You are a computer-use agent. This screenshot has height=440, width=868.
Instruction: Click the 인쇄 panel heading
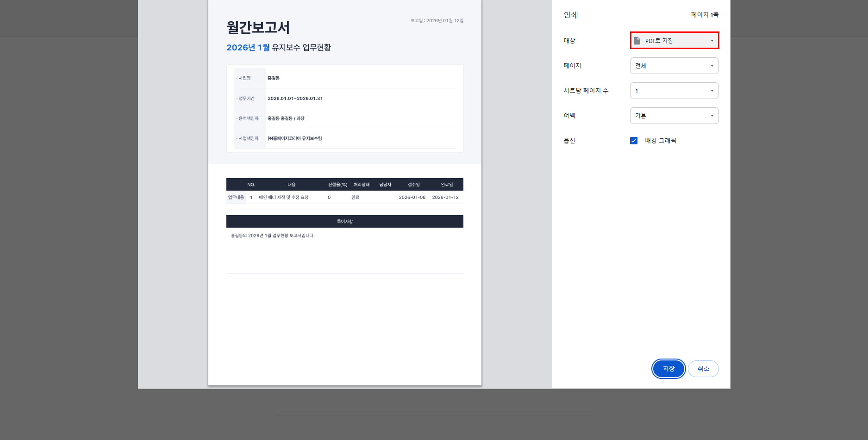tap(571, 15)
